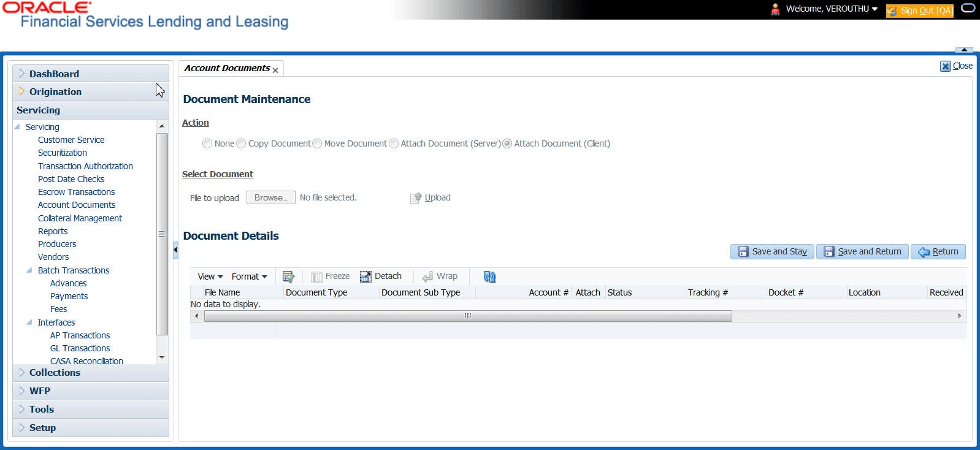
Task: Open Payments under Batch Transactions
Action: click(69, 296)
